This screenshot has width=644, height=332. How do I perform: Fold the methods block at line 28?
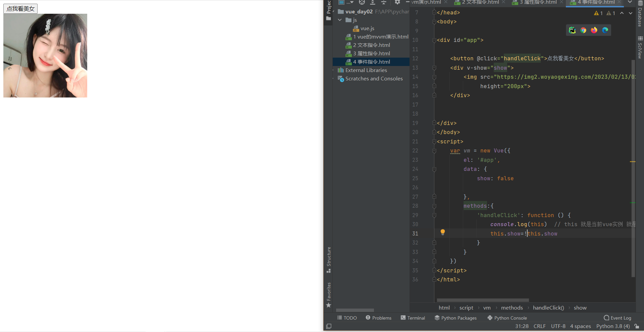click(434, 206)
